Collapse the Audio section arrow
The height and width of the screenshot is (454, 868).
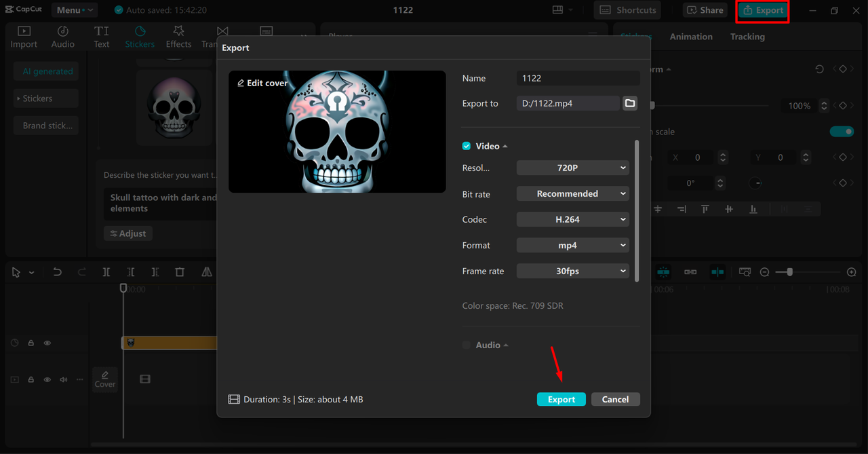[506, 345]
